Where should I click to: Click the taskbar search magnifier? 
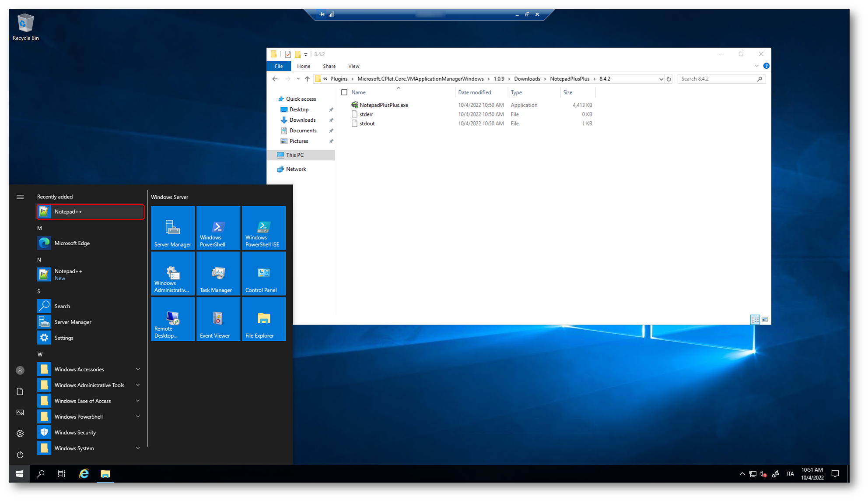(x=41, y=474)
